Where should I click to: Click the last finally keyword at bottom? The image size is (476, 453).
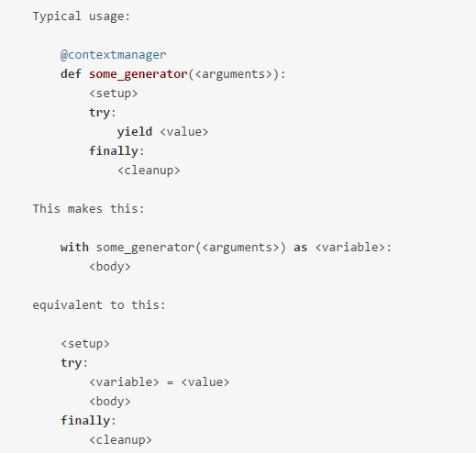tap(85, 421)
